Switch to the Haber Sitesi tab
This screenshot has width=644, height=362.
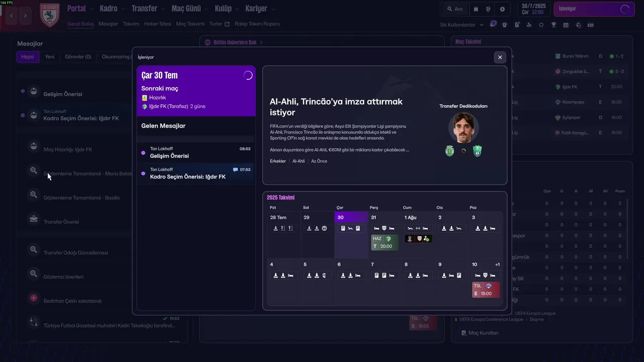pos(157,24)
